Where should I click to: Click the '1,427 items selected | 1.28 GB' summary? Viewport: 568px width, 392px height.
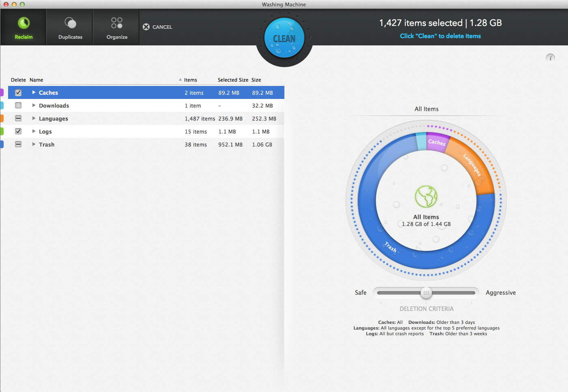pyautogui.click(x=441, y=23)
